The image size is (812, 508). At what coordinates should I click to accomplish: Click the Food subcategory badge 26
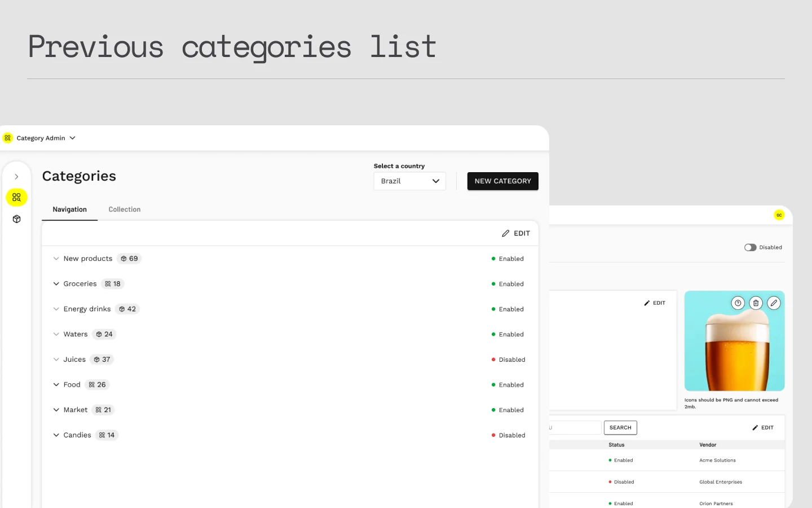pyautogui.click(x=97, y=385)
